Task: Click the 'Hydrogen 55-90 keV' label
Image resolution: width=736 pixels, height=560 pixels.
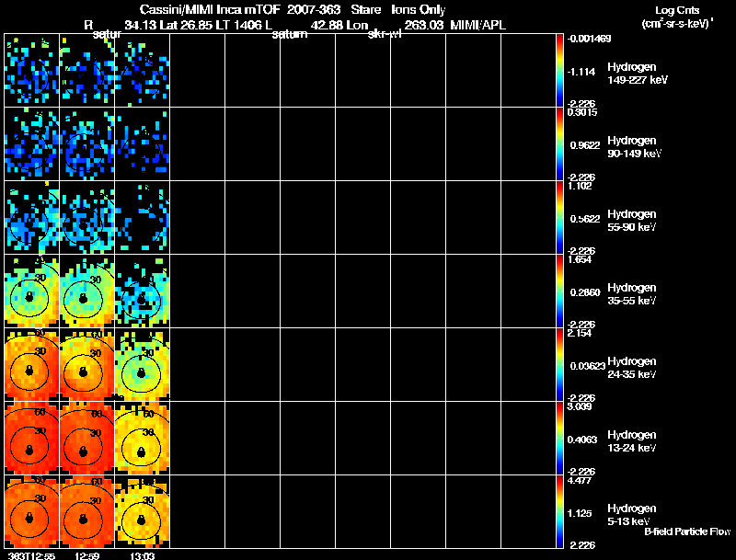Action: (632, 221)
